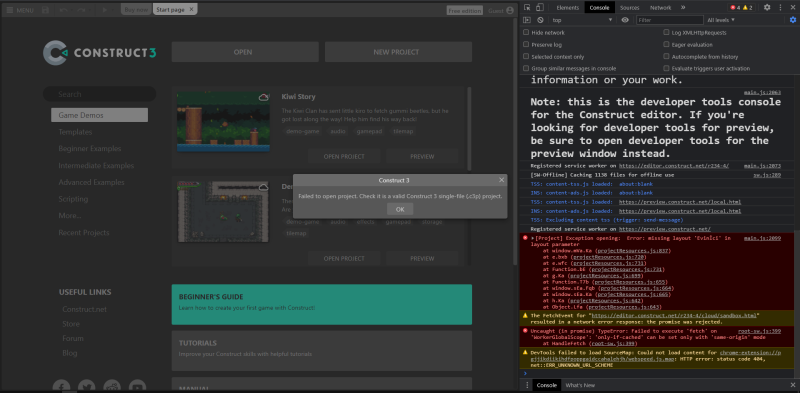Enable Log XMLHttpRequests checkbox
The image size is (800, 393).
point(666,32)
